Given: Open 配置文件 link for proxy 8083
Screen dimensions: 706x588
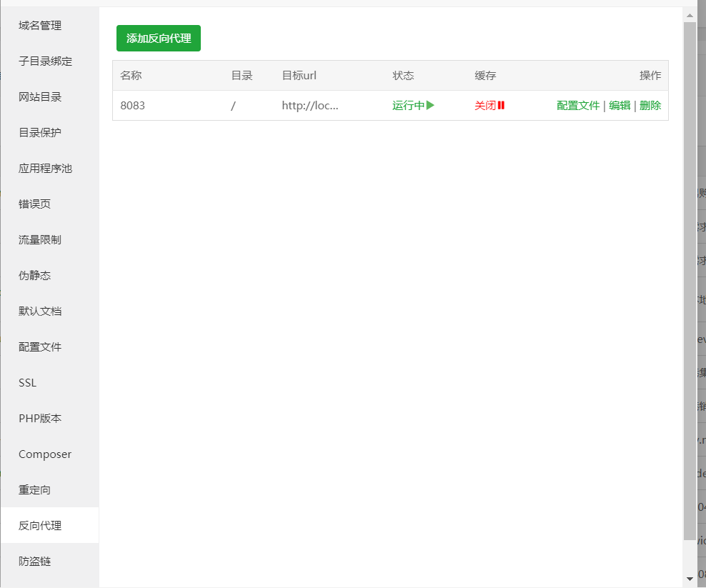Looking at the screenshot, I should (578, 105).
